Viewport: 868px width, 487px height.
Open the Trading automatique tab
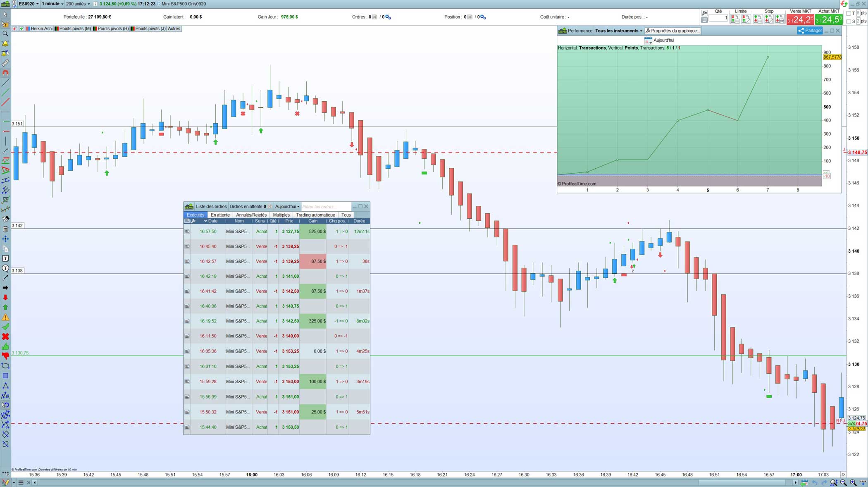315,215
